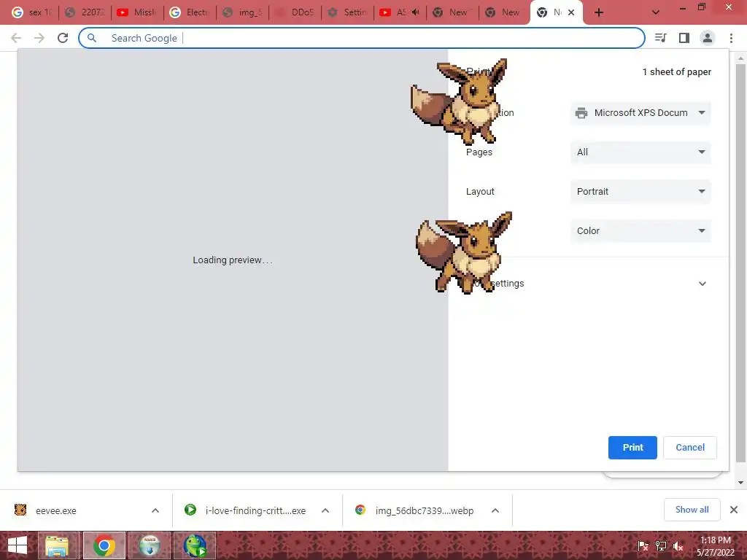
Task: Open the profile avatar menu
Action: (708, 38)
